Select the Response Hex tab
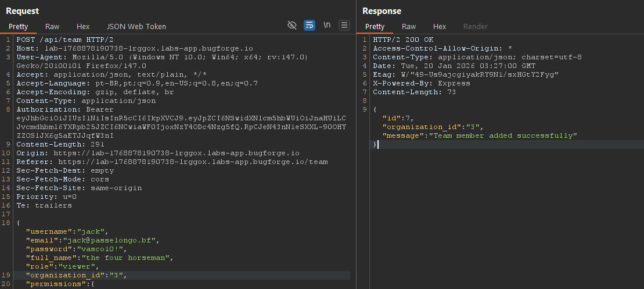 click(x=440, y=26)
